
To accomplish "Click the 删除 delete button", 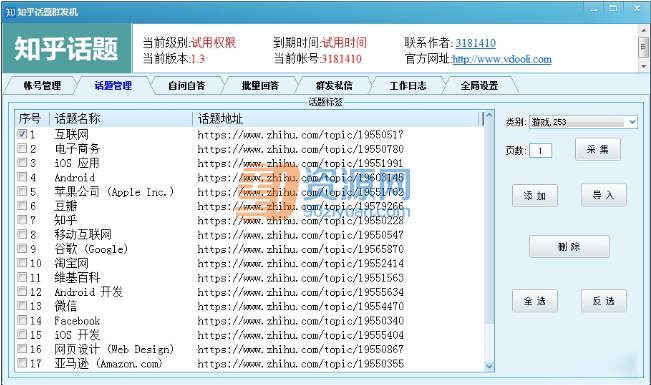I will click(x=569, y=247).
